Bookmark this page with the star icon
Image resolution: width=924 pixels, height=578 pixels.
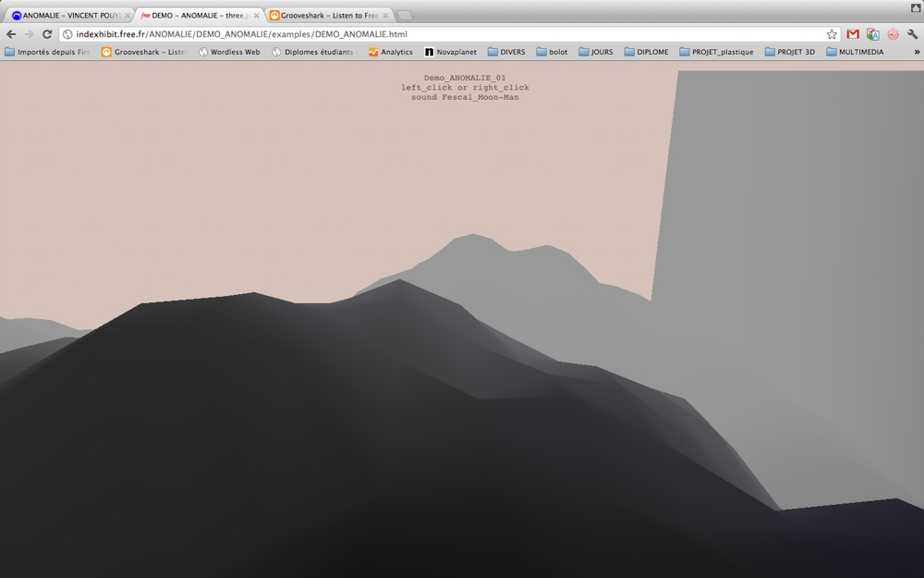point(832,34)
